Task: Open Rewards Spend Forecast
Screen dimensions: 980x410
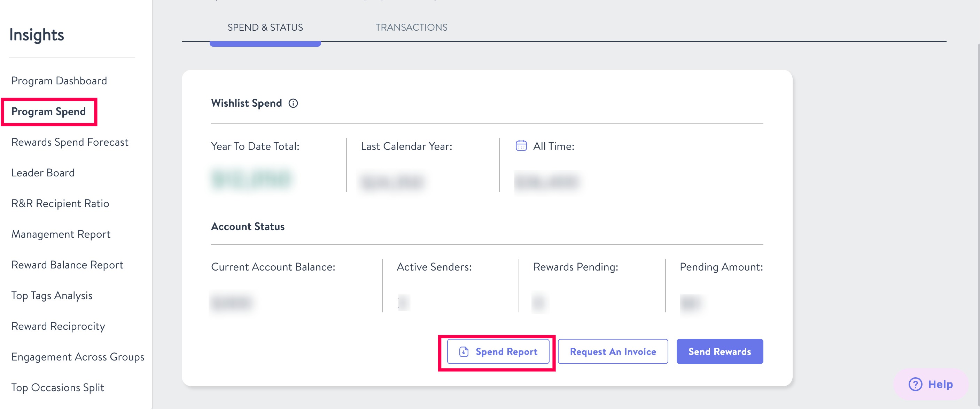Action: pyautogui.click(x=70, y=142)
